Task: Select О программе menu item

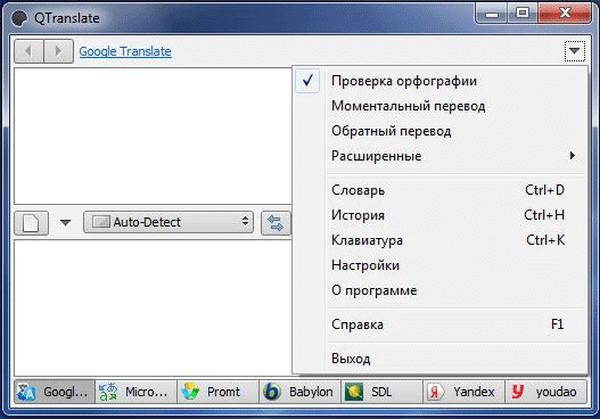Action: click(440, 290)
